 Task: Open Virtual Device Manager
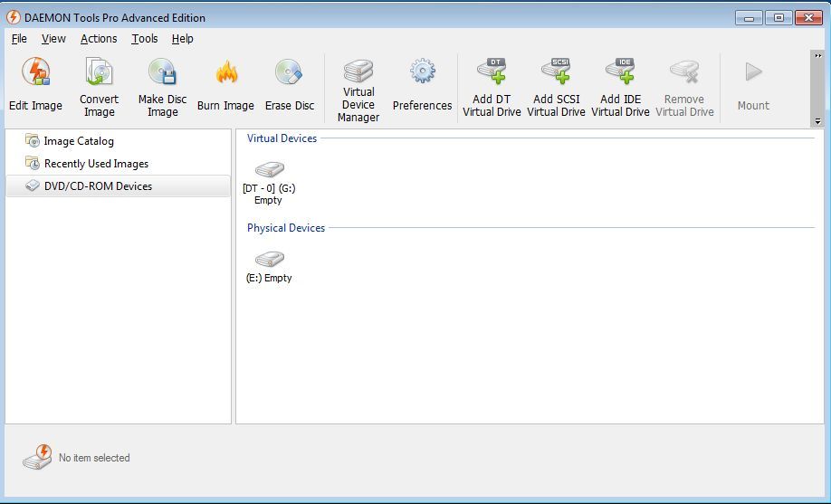tap(358, 90)
